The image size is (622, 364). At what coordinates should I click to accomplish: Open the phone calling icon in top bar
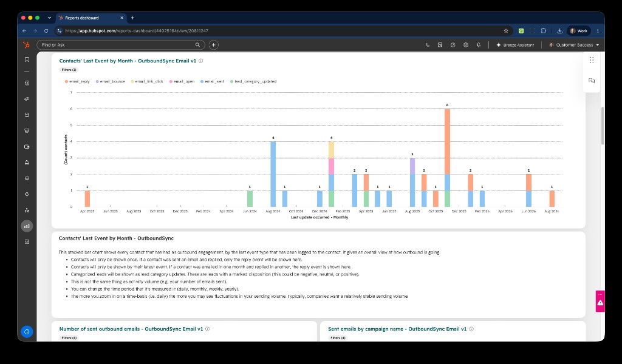point(427,45)
